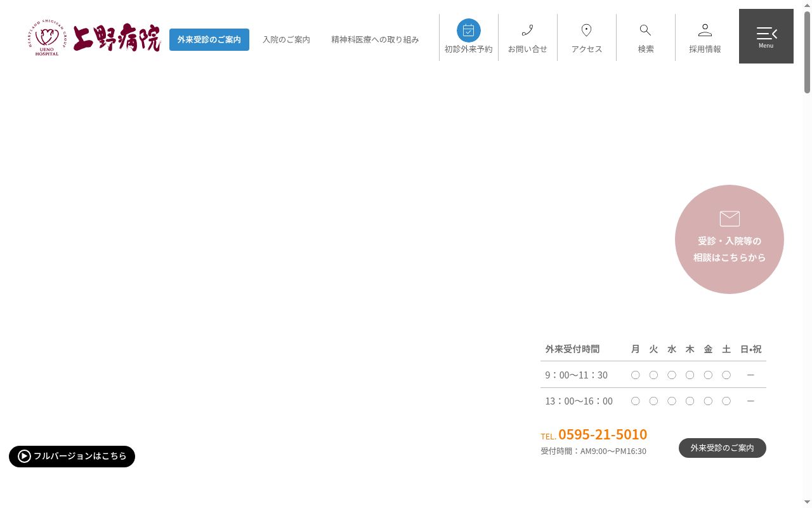Image resolution: width=812 pixels, height=508 pixels.
Task: Click the 検索 magnifier icon
Action: [646, 30]
